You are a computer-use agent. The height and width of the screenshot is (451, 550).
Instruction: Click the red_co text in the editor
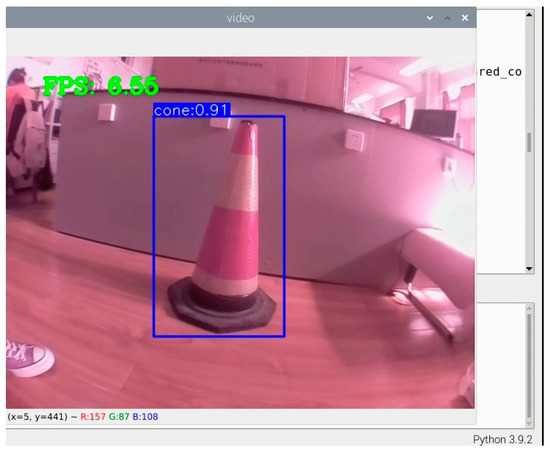(x=500, y=72)
